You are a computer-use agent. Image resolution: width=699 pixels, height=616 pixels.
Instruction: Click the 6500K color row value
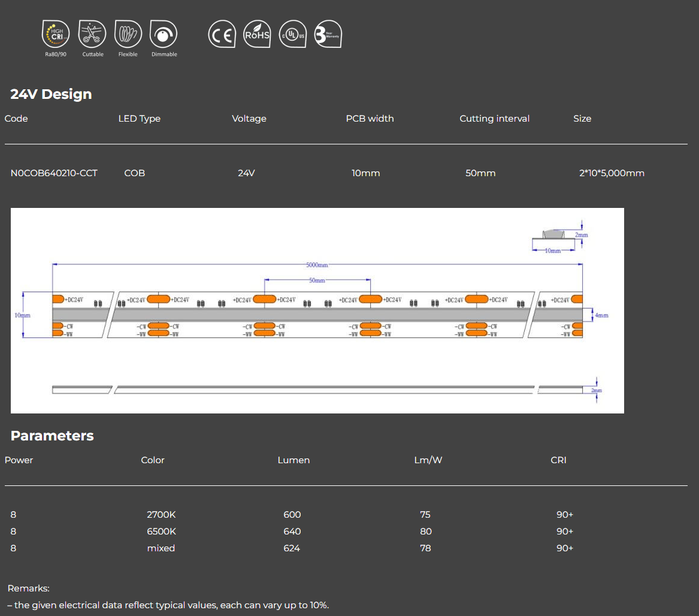pos(161,532)
